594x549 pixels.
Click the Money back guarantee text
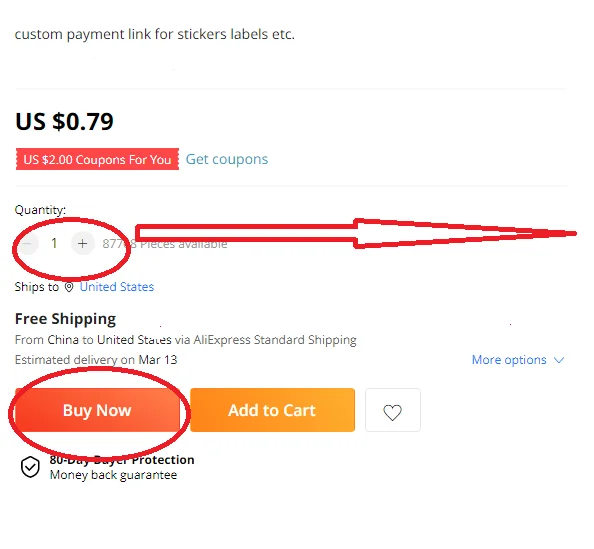113,475
